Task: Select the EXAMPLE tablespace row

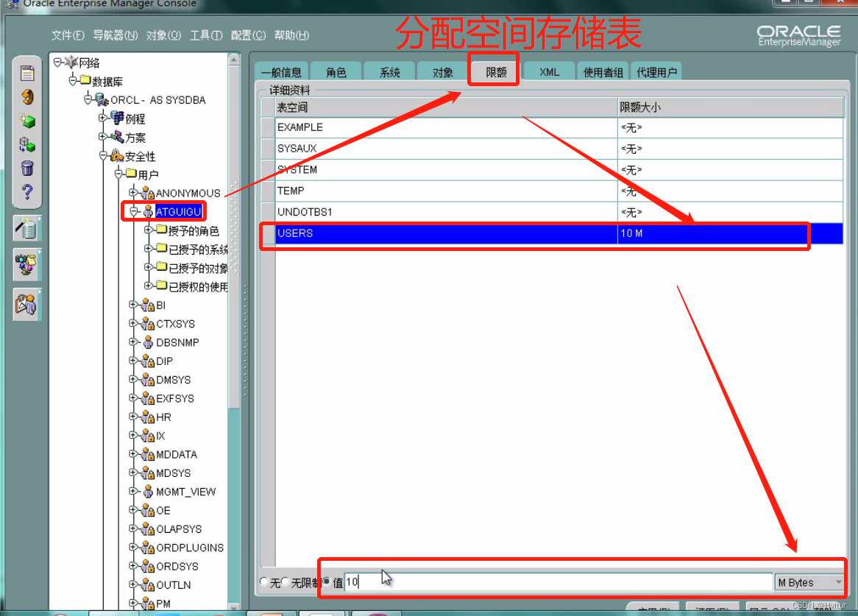Action: 552,127
